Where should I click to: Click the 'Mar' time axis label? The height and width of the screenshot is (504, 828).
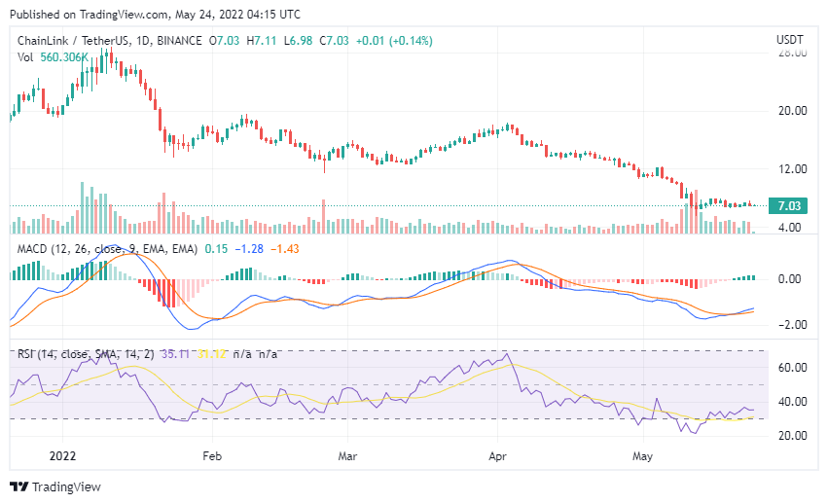coord(347,456)
